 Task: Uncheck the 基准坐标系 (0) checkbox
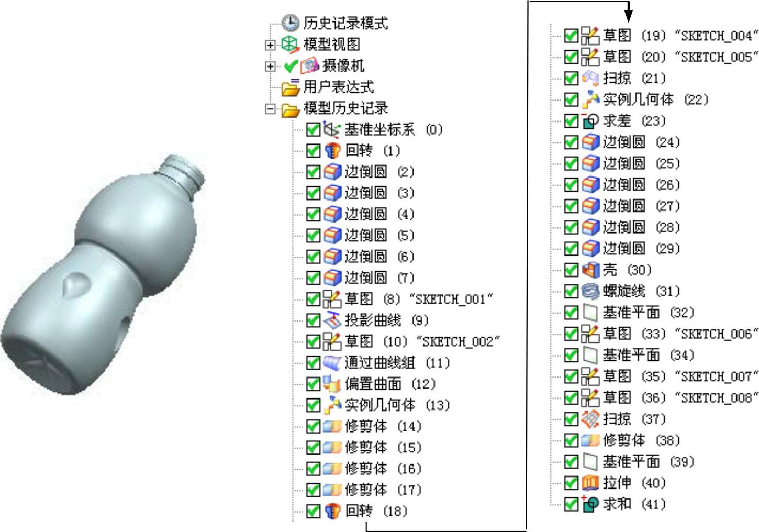click(x=313, y=129)
